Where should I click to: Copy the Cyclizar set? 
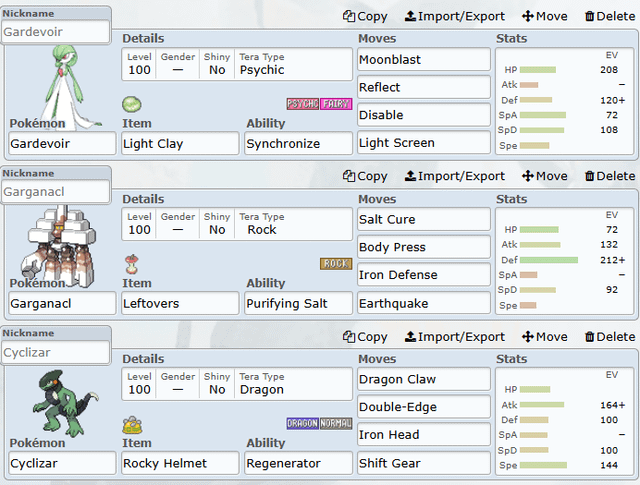[x=365, y=337]
